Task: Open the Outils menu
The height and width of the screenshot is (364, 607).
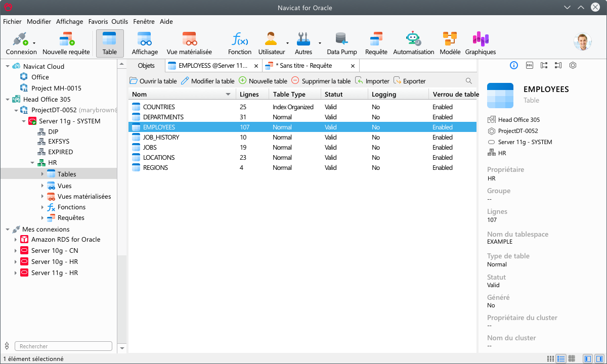Action: (x=120, y=22)
